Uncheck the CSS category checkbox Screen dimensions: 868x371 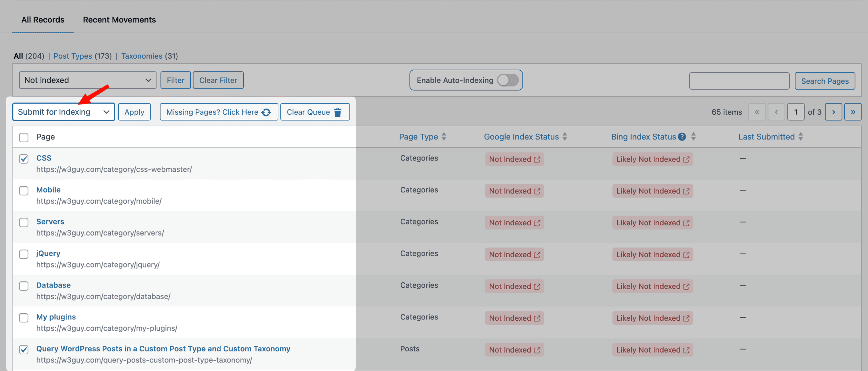[24, 159]
